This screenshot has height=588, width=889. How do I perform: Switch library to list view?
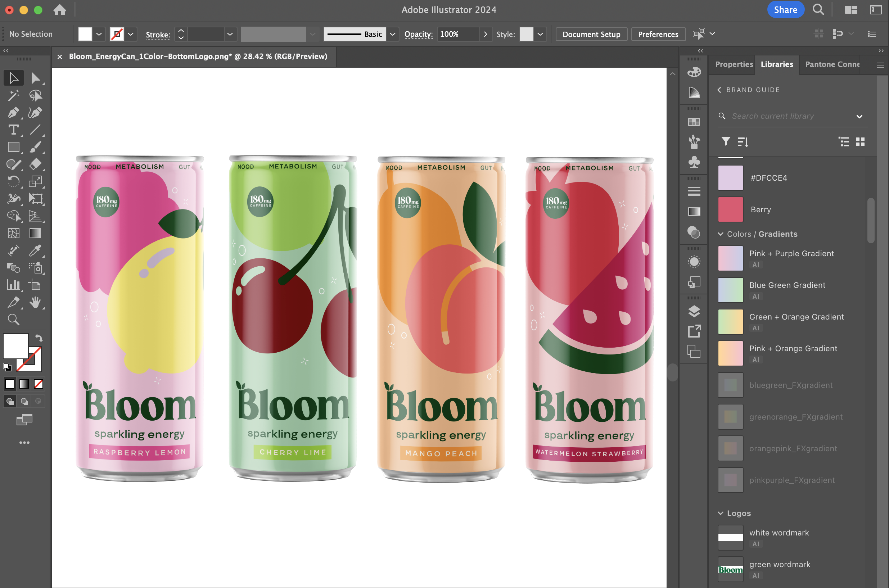tap(844, 141)
